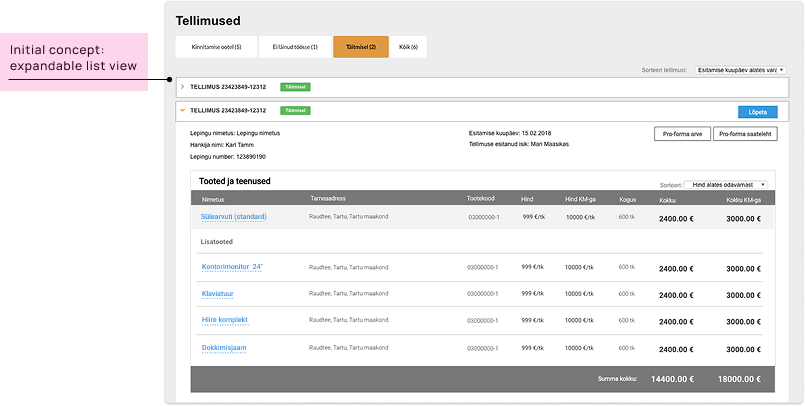The image size is (805, 406).
Task: Show the Kõik orders tab
Action: coord(408,47)
